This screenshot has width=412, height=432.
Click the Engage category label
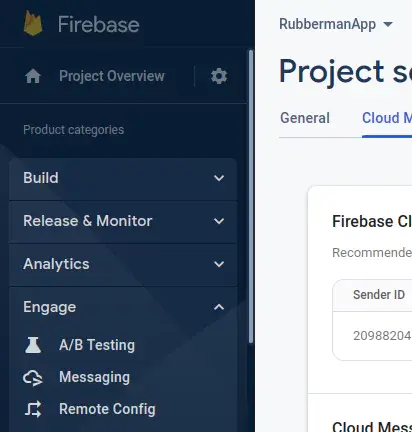coord(50,307)
